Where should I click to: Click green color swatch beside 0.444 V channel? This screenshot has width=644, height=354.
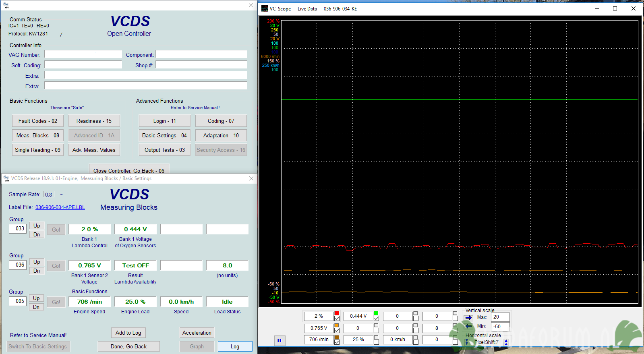tap(376, 313)
